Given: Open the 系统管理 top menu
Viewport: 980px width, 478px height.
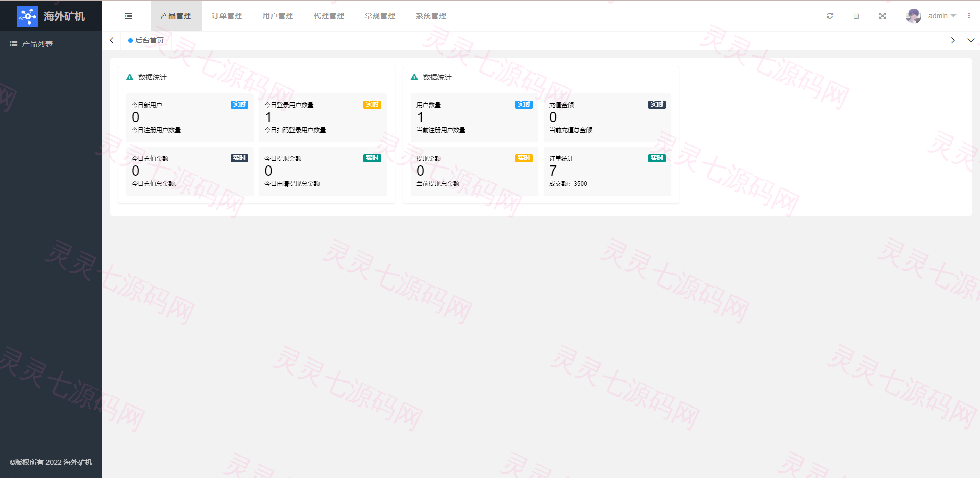Looking at the screenshot, I should click(431, 16).
